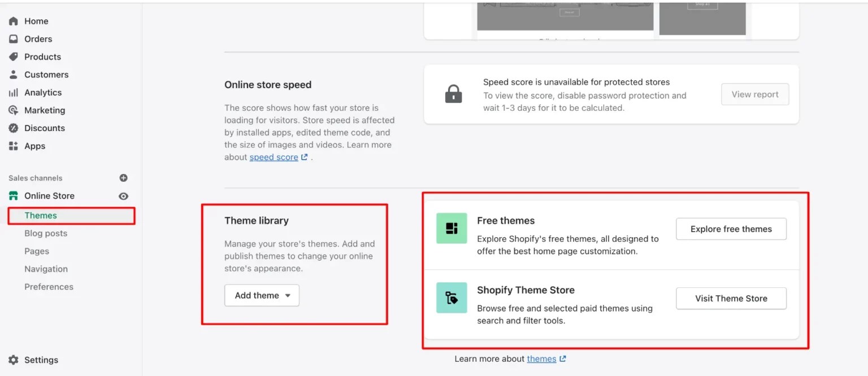Click the View report button
868x376 pixels.
tap(754, 94)
